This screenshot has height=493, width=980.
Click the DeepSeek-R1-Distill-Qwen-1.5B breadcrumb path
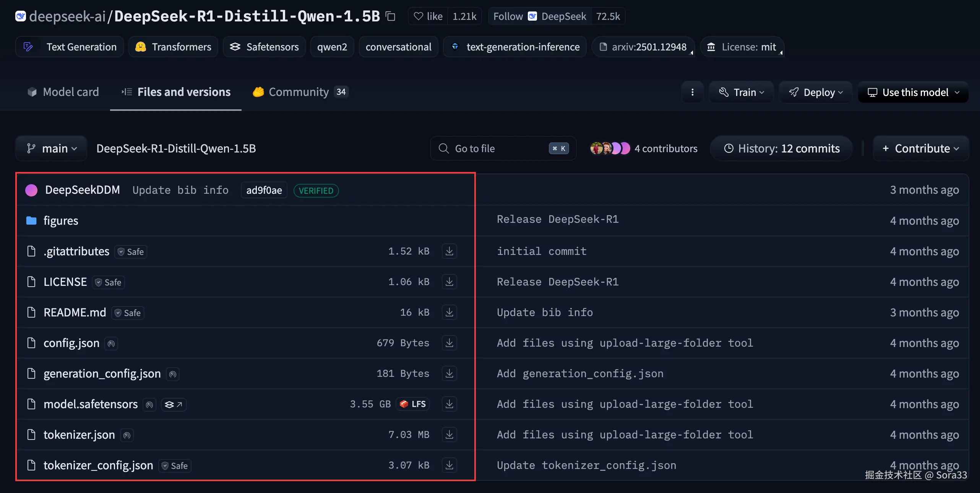point(176,148)
